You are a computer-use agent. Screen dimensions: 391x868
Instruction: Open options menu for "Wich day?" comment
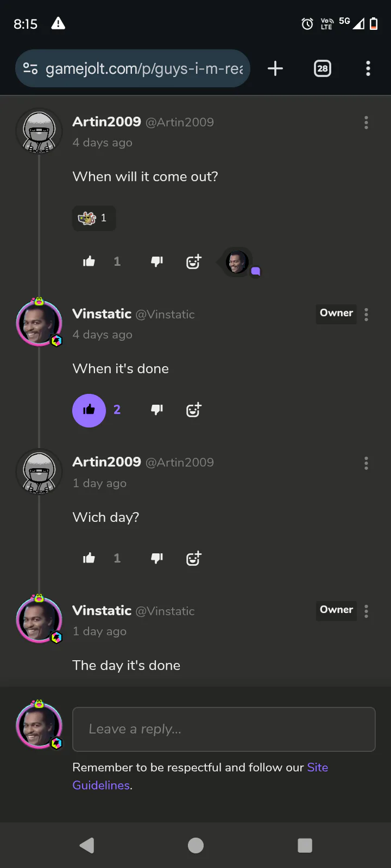pos(366,463)
